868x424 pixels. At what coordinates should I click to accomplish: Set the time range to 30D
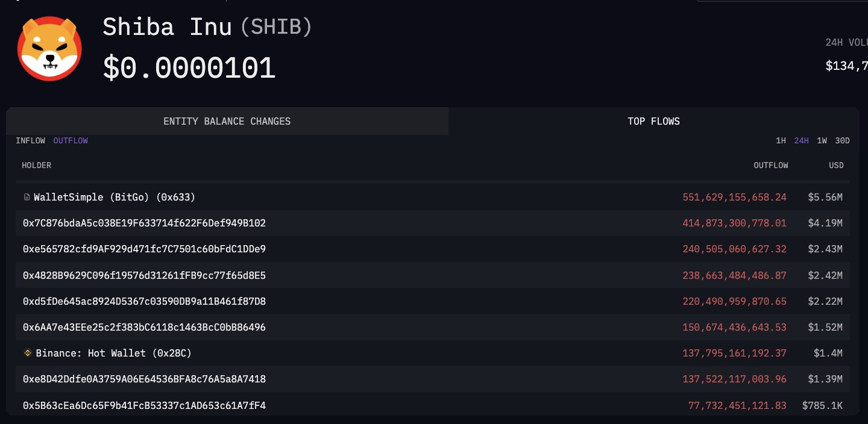tap(842, 140)
